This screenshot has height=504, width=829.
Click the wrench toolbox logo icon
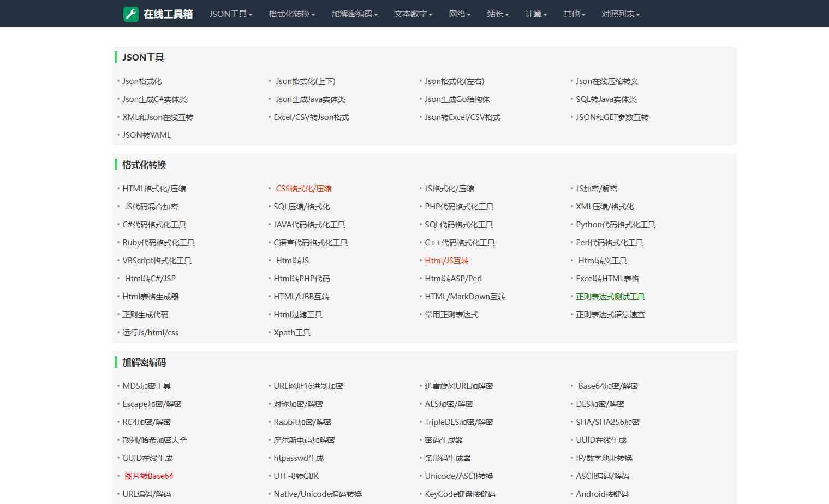click(130, 14)
